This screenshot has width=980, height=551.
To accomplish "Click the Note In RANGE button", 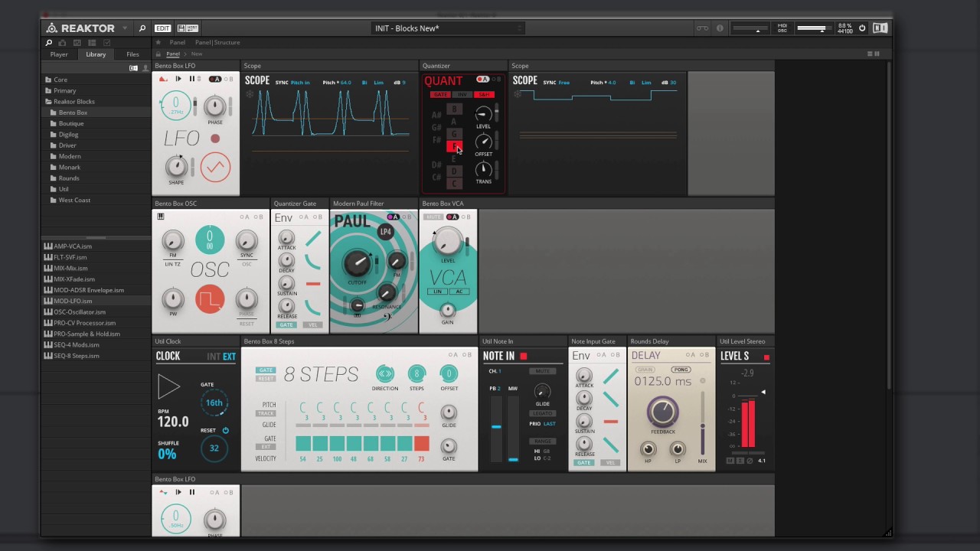I will click(x=542, y=441).
